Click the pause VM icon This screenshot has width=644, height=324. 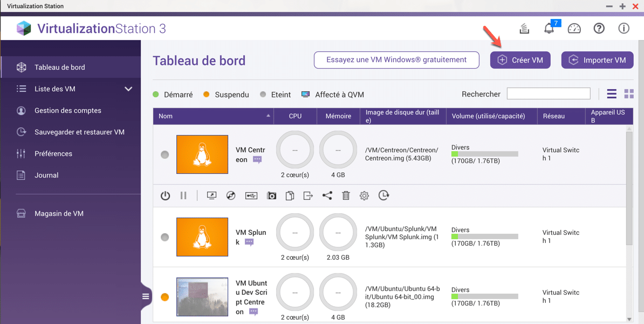click(183, 195)
